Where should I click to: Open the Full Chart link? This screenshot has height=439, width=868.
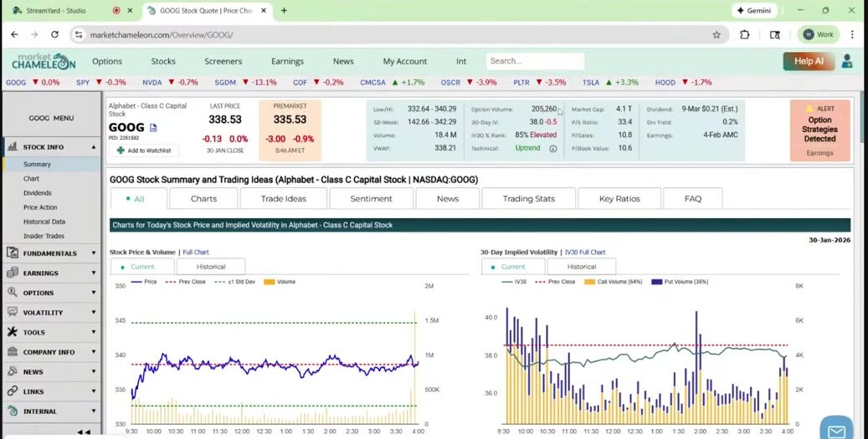[196, 253]
